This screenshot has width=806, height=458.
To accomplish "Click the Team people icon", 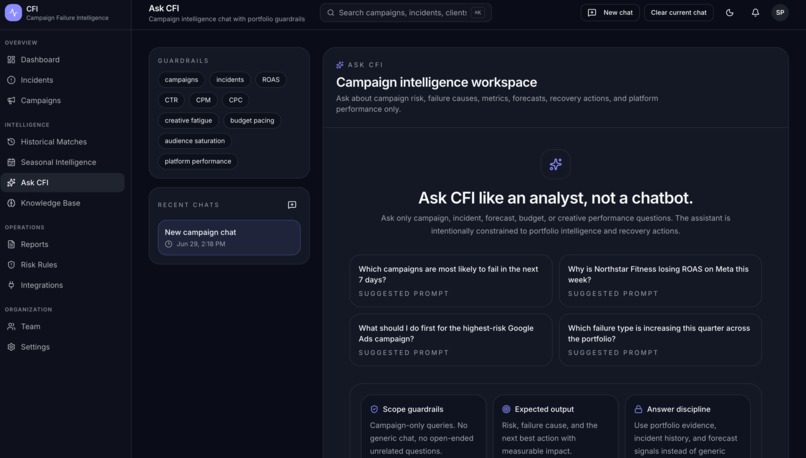I will click(11, 326).
